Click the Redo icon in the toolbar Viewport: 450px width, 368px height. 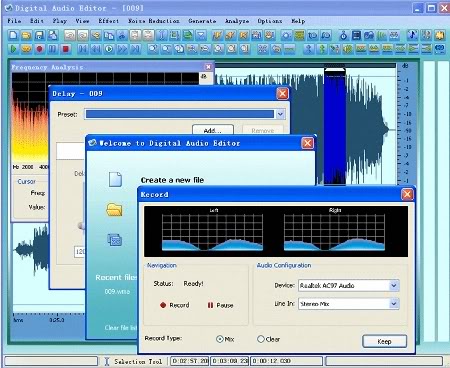click(x=82, y=35)
